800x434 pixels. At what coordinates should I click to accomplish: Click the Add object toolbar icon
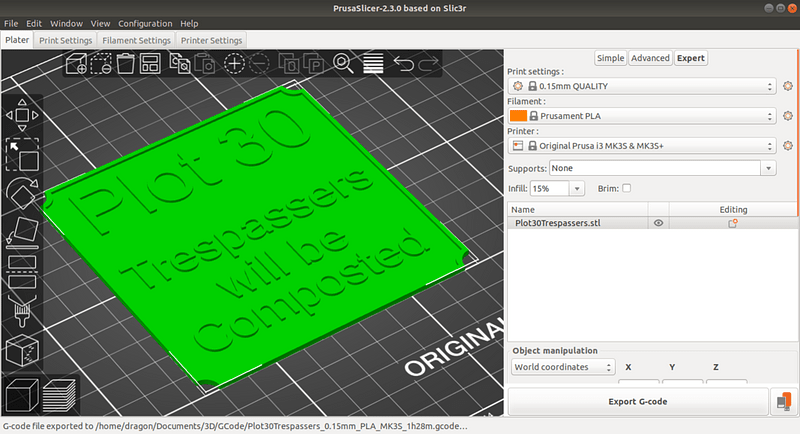tap(77, 64)
